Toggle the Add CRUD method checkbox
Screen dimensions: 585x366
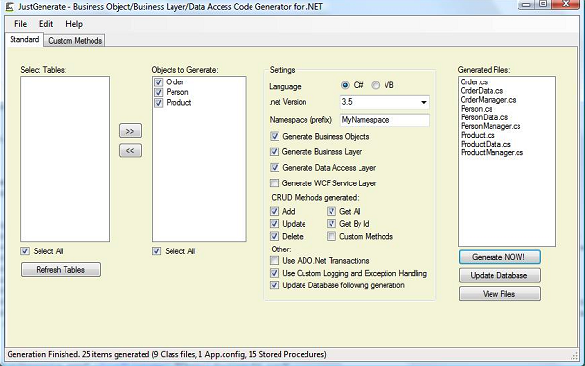(275, 211)
